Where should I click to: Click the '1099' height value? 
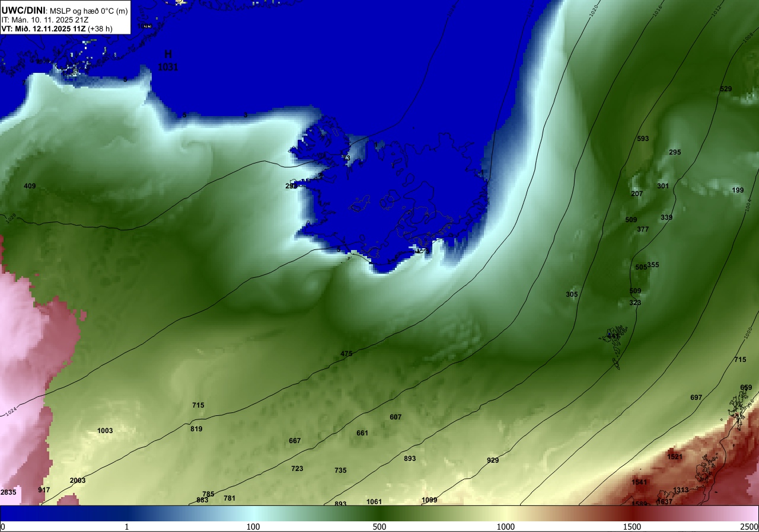[x=429, y=500]
